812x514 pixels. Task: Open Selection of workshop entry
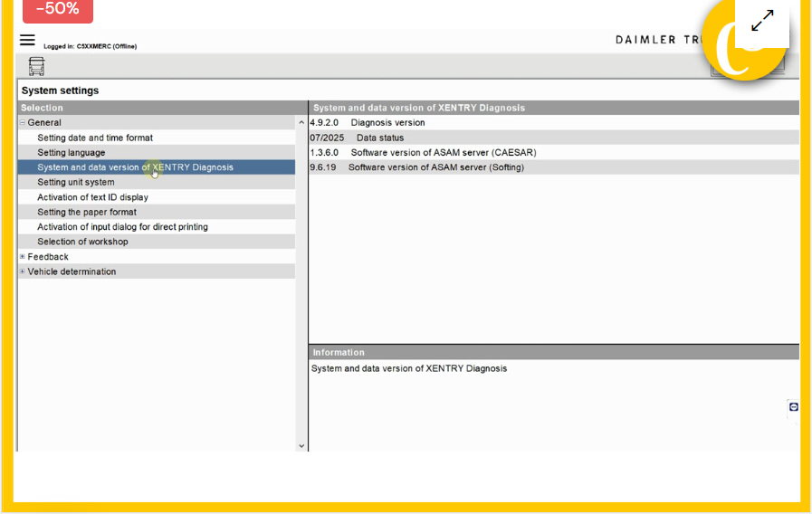(82, 242)
